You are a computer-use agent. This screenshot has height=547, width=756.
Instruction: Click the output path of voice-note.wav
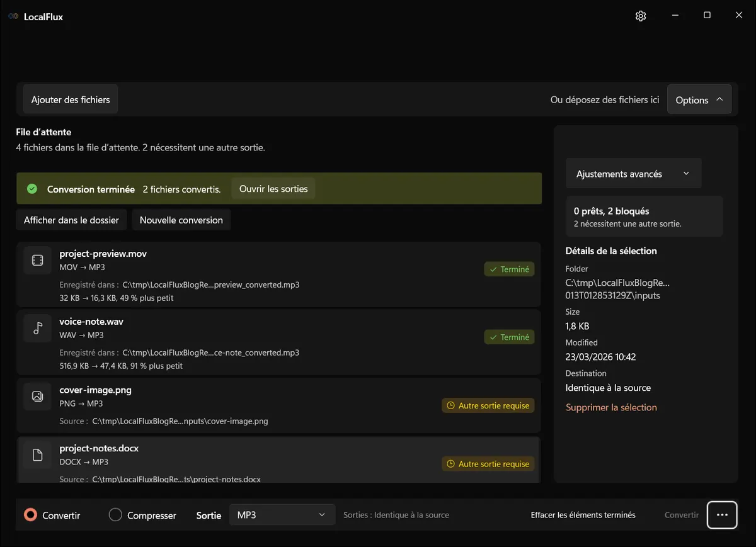(x=210, y=352)
